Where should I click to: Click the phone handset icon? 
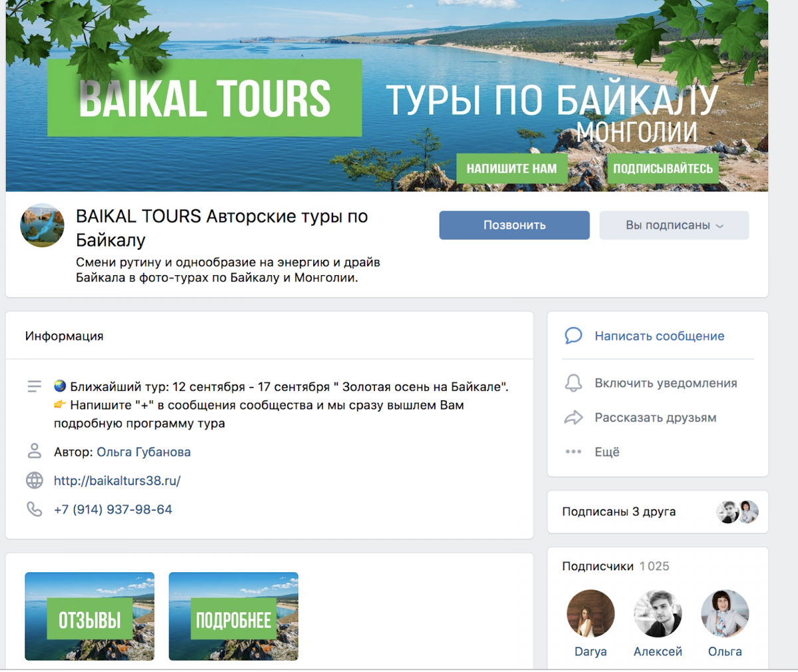[35, 509]
